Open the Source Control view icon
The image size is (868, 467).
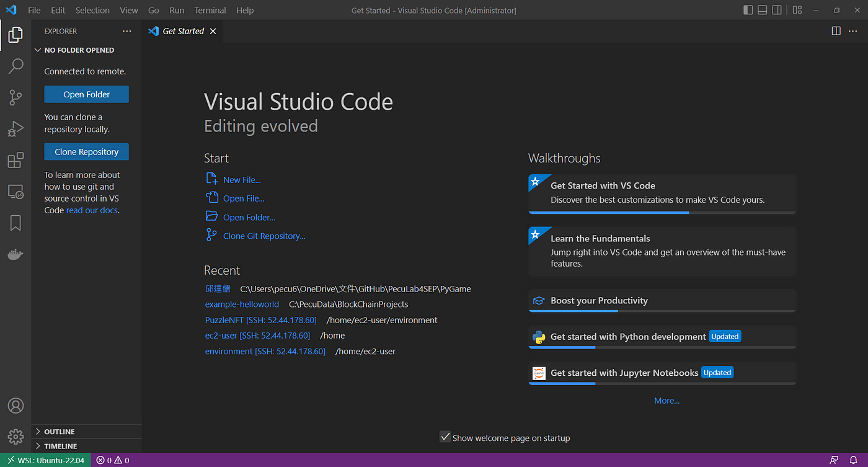[x=15, y=97]
